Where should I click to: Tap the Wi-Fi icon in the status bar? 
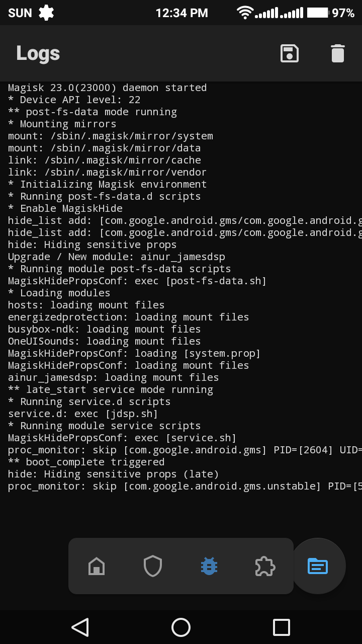coord(245,13)
